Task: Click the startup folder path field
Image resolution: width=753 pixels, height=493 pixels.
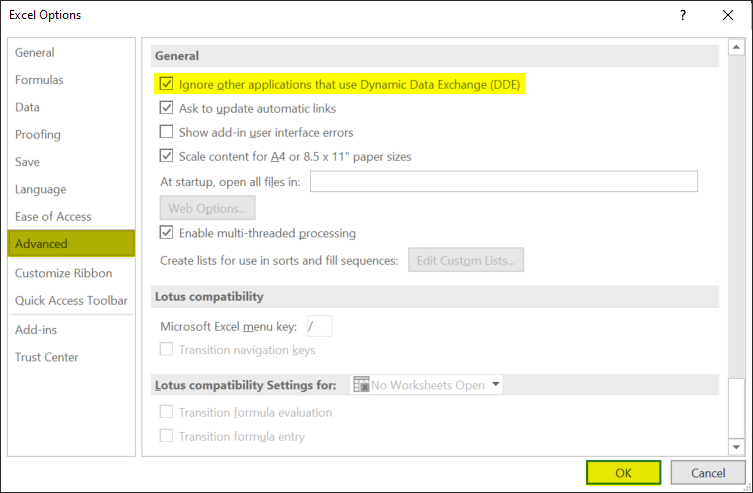Action: click(504, 181)
